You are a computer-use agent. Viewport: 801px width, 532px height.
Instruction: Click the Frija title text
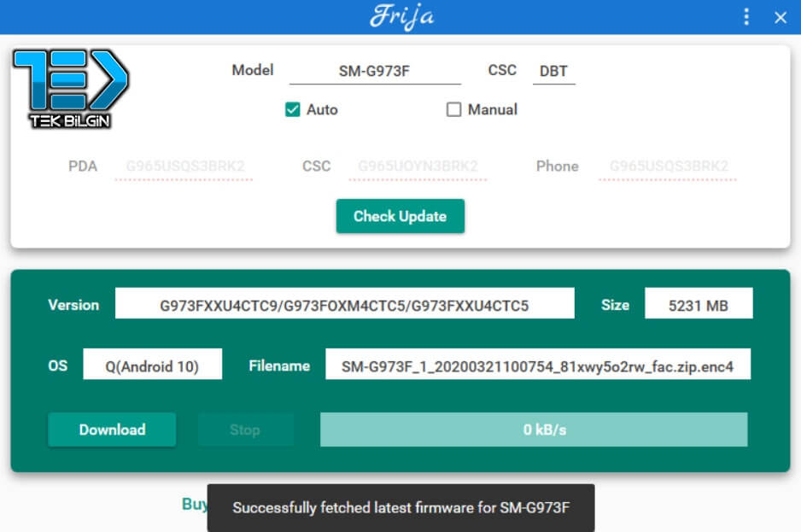coord(402,17)
